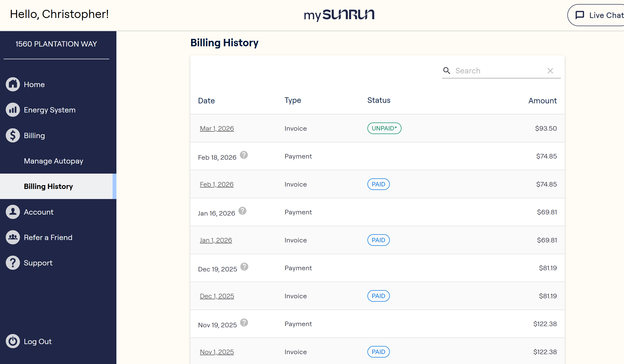Click the $93.50 amount
Screen dimensions: 624x364
point(546,129)
